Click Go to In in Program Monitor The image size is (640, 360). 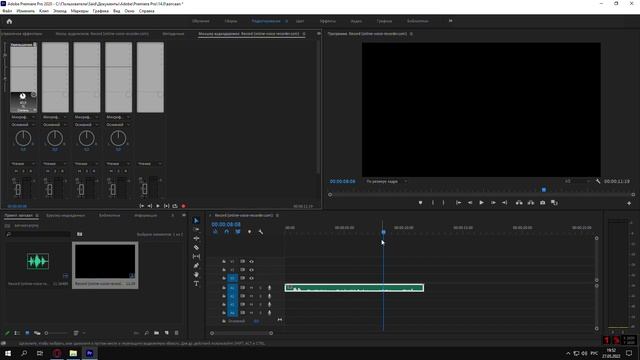click(x=458, y=203)
